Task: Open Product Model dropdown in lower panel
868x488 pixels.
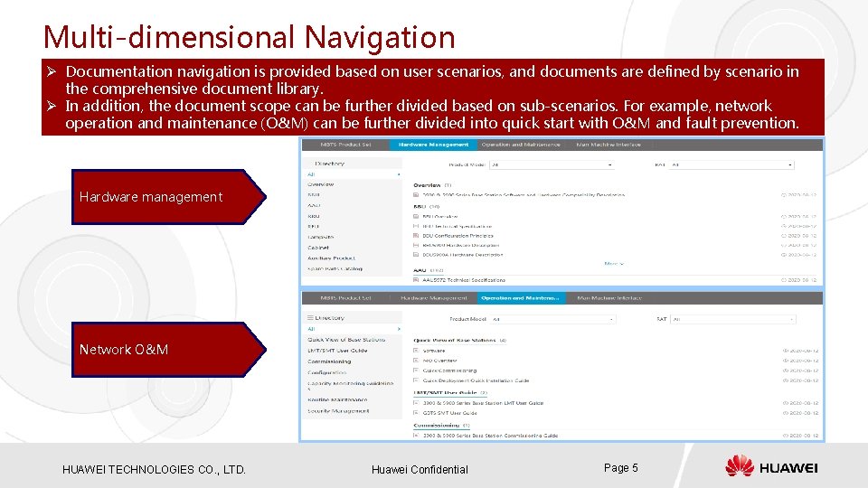Action: (553, 319)
